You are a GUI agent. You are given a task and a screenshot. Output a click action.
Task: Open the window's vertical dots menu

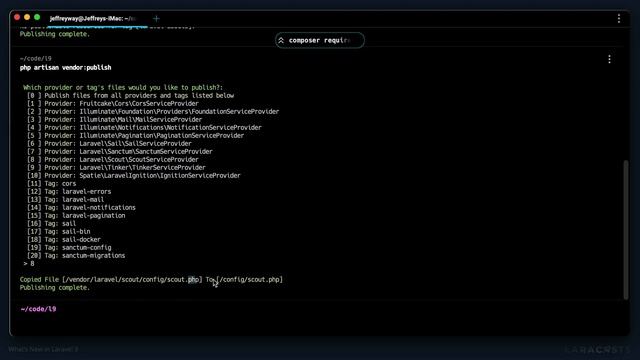(619, 18)
